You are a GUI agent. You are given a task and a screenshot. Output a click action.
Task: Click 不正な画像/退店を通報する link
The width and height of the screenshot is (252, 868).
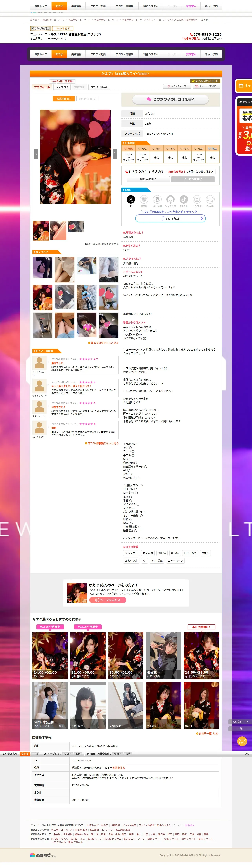coord(102,244)
